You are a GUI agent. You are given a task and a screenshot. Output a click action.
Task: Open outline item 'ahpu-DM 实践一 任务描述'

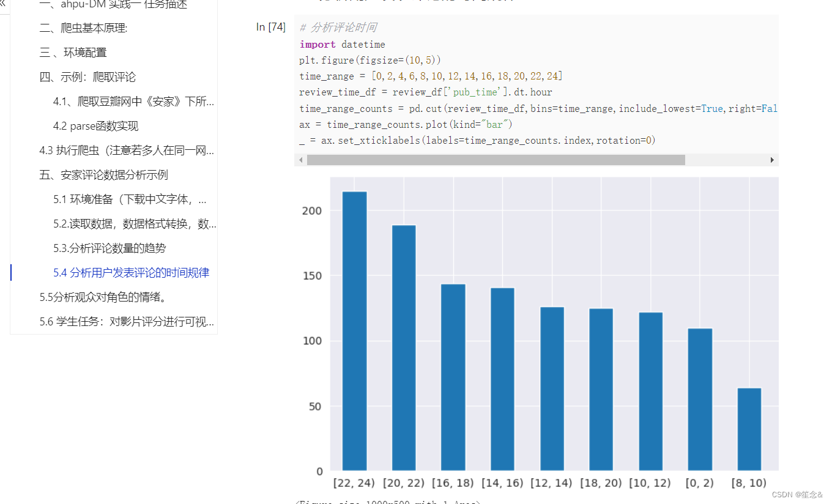[113, 5]
